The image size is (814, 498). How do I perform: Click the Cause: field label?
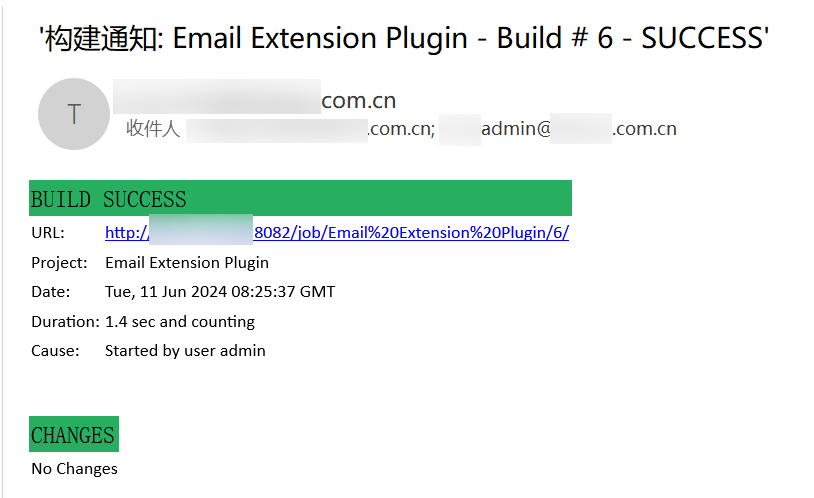(x=54, y=351)
